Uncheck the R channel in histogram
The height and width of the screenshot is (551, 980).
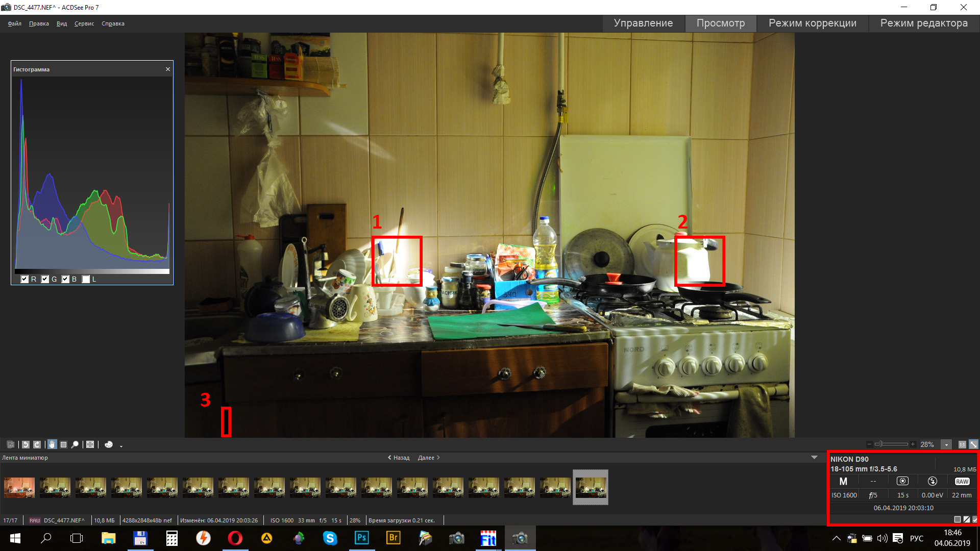click(x=24, y=279)
